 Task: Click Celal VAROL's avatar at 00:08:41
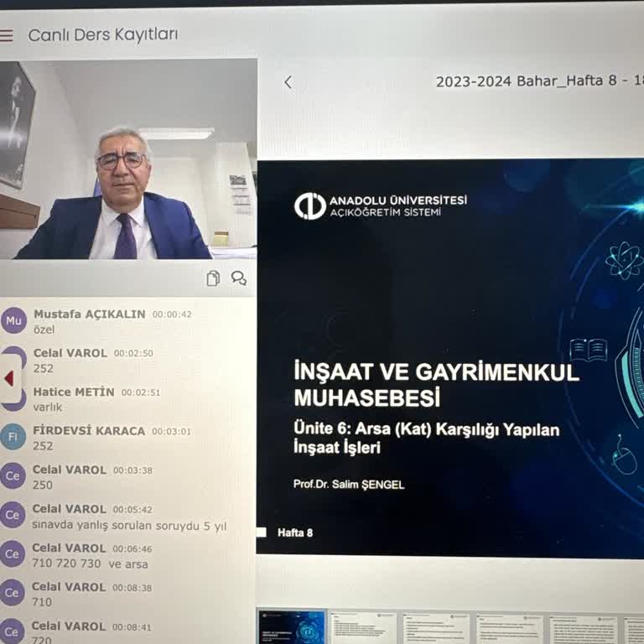point(12,631)
